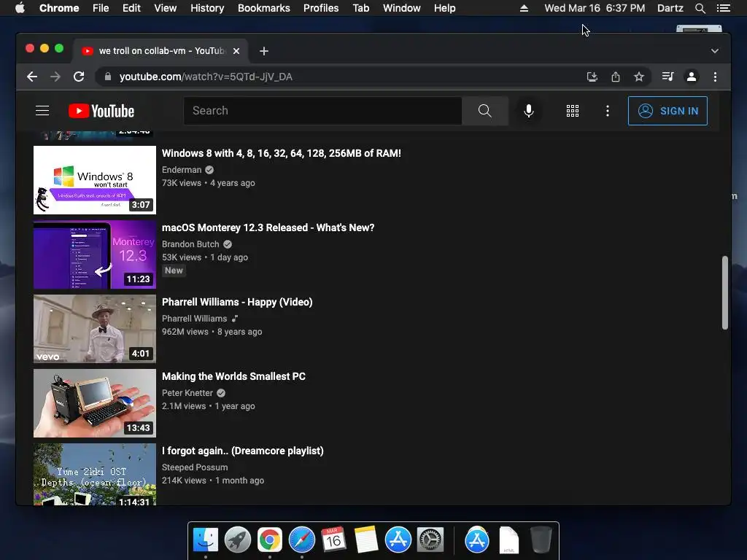Open Safari from the Dock

pyautogui.click(x=301, y=540)
